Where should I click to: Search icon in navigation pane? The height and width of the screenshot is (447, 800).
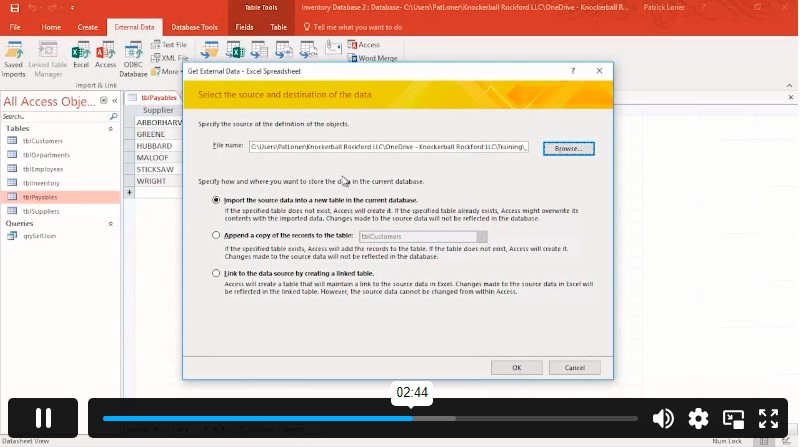(x=113, y=116)
